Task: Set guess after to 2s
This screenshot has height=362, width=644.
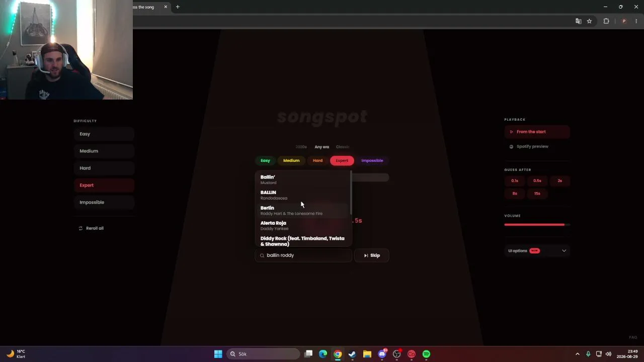Action: pyautogui.click(x=560, y=181)
